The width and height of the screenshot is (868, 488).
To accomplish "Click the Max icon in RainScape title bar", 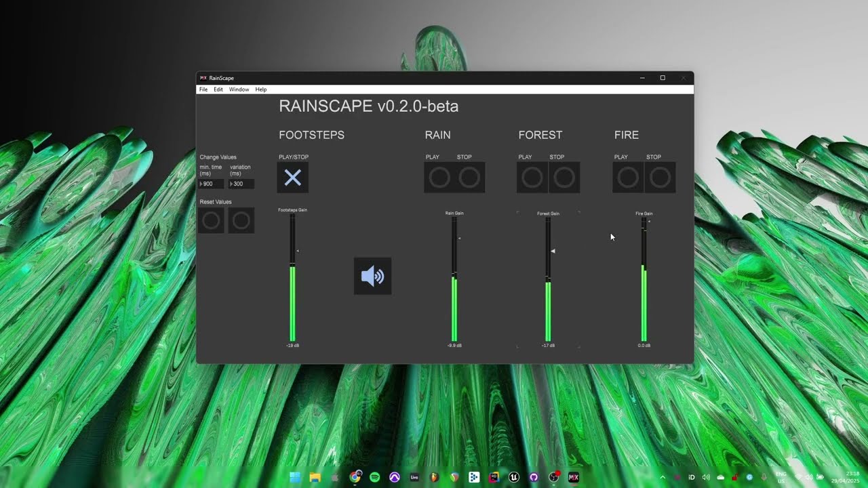I will [x=203, y=78].
